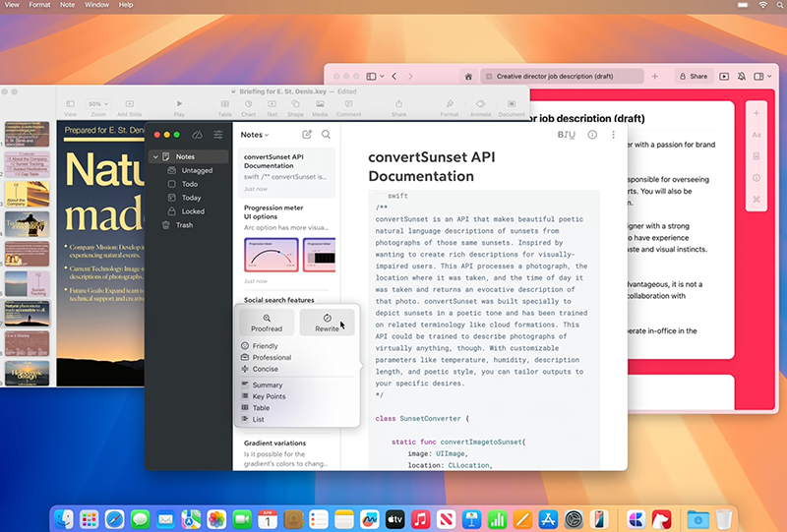Click Keynote's View toolbar icon
Screen dimensions: 787x532
70,104
